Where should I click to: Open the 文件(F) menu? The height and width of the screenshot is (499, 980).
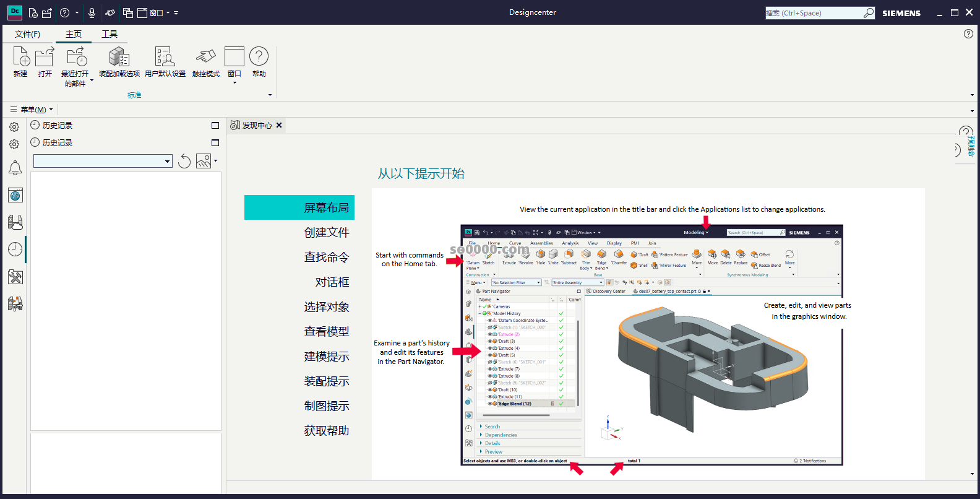pyautogui.click(x=27, y=34)
